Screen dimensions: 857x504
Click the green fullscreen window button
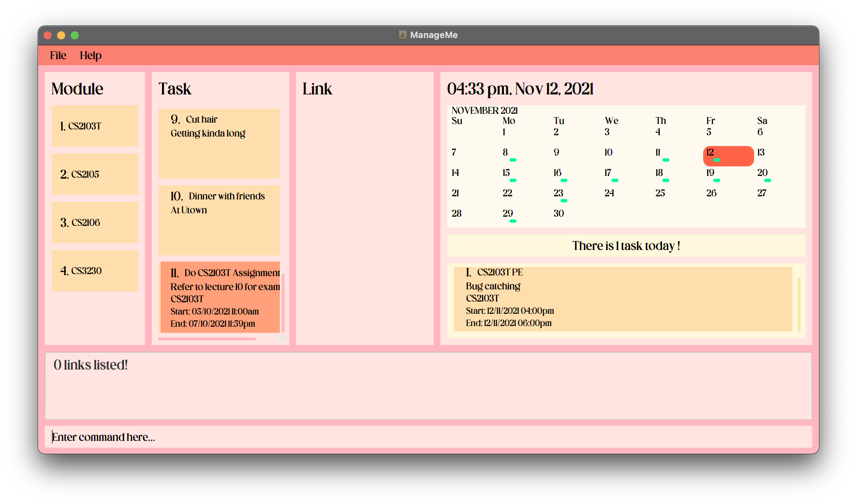click(75, 35)
